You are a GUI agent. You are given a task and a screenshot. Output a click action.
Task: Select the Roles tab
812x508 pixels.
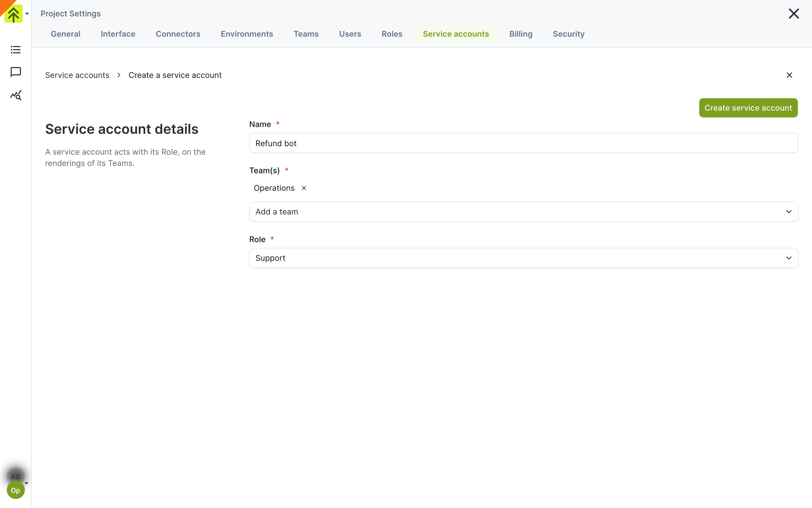392,34
